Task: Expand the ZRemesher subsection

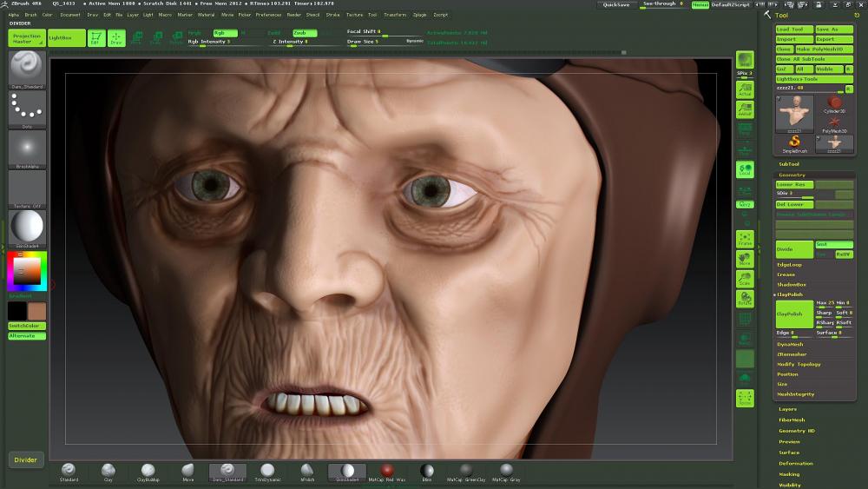Action: 792,354
